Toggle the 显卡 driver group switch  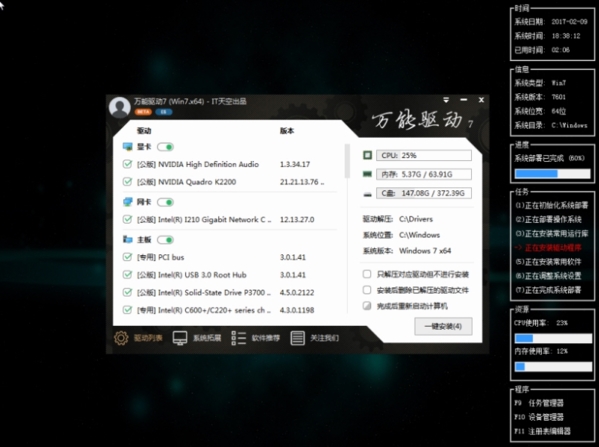[x=165, y=147]
